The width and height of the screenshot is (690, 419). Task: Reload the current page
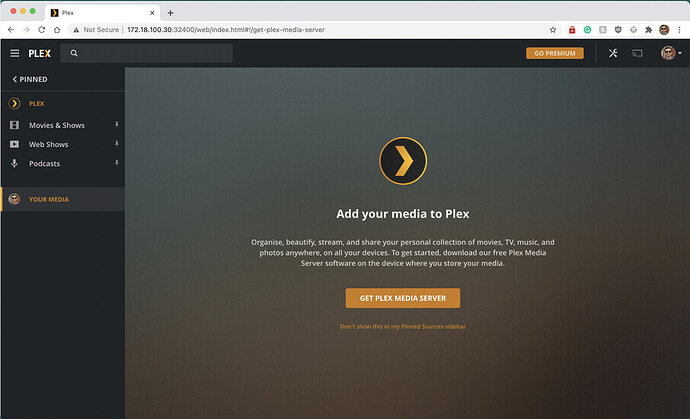point(41,29)
